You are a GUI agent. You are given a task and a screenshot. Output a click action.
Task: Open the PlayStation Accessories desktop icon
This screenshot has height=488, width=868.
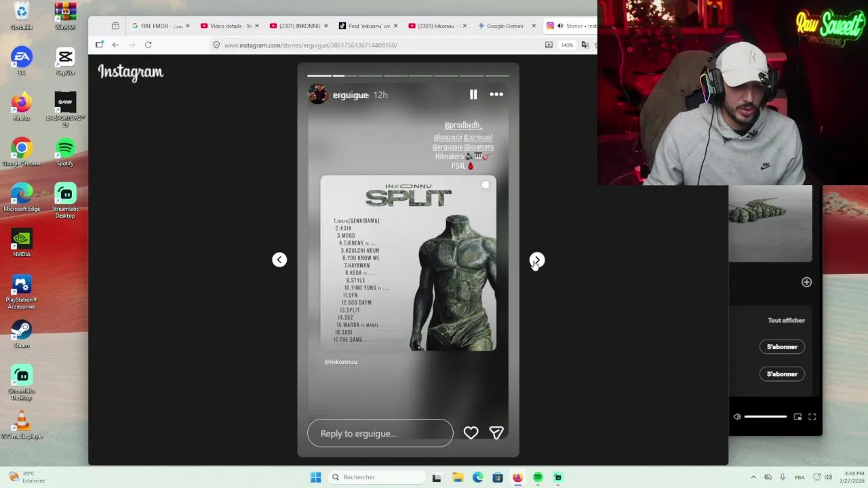(x=22, y=291)
